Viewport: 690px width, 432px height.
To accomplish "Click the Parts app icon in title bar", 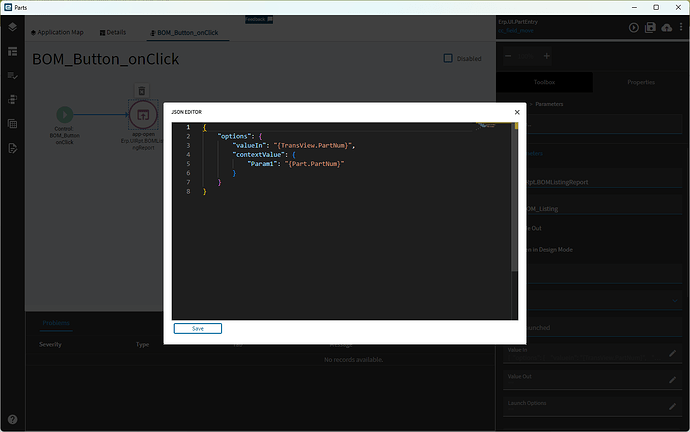I will point(8,7).
